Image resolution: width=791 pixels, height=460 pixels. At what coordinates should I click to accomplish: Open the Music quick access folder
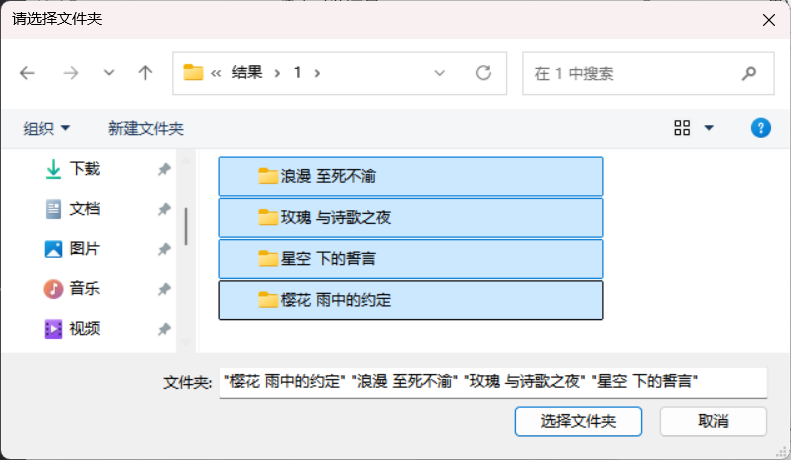click(x=73, y=289)
